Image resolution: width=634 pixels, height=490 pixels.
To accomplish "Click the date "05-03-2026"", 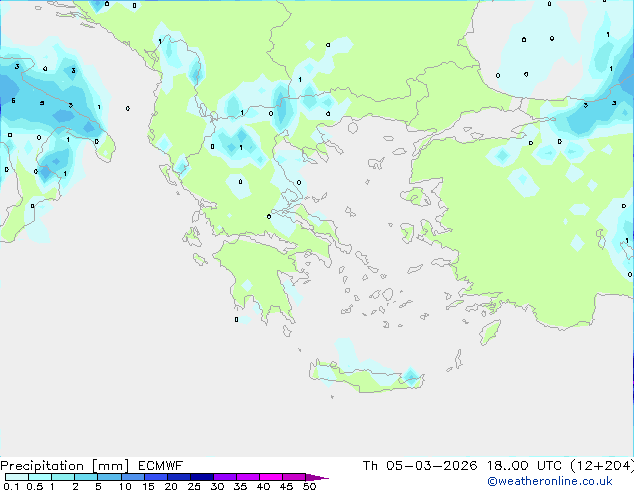I will [431, 466].
